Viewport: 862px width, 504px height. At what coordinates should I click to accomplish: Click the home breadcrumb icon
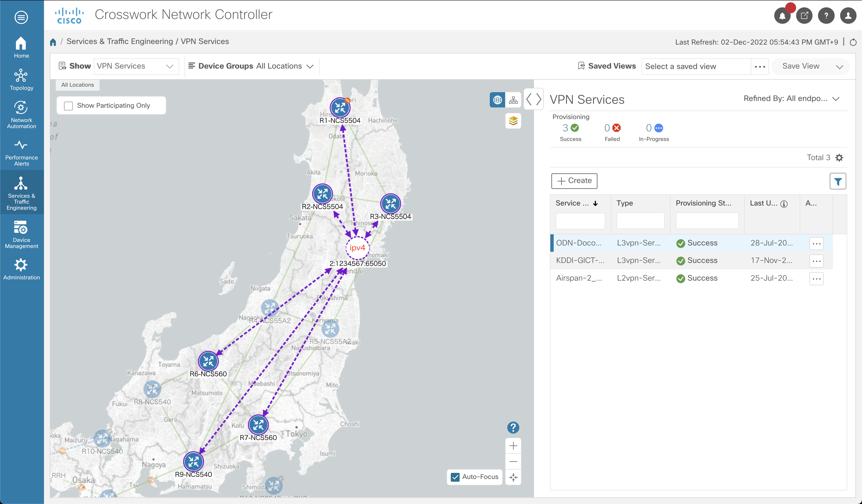[53, 42]
